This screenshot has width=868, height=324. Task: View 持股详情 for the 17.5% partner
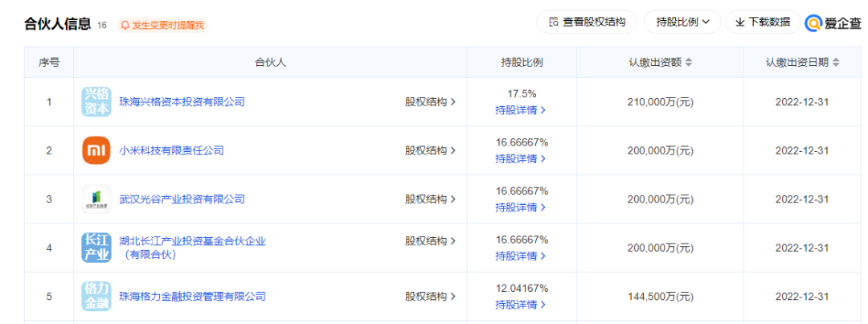(520, 110)
